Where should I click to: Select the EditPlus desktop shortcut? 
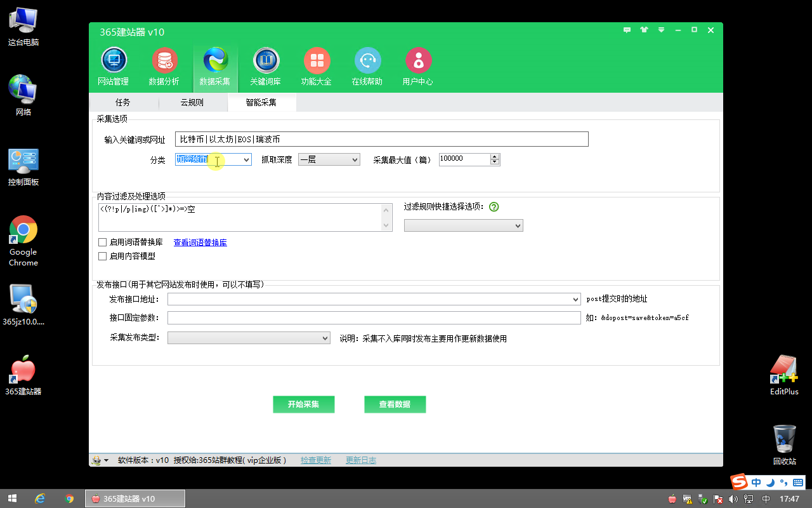(784, 375)
